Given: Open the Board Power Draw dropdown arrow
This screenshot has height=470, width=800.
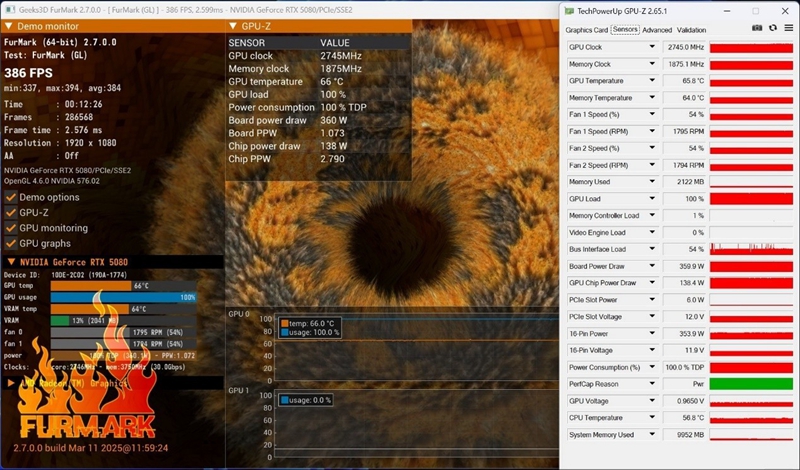Looking at the screenshot, I should (652, 266).
